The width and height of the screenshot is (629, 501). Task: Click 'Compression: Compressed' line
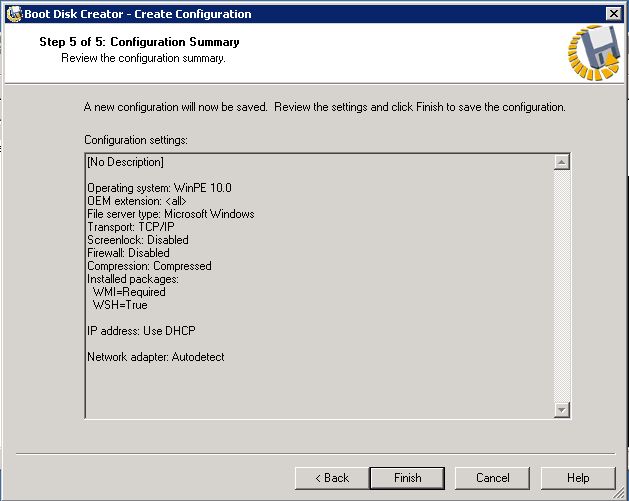[149, 266]
